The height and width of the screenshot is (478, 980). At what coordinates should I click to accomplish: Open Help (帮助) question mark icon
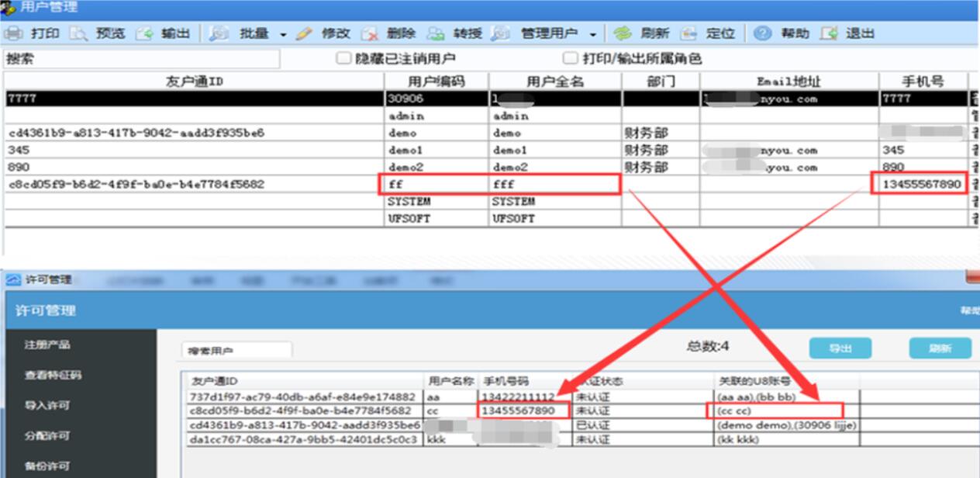point(763,33)
